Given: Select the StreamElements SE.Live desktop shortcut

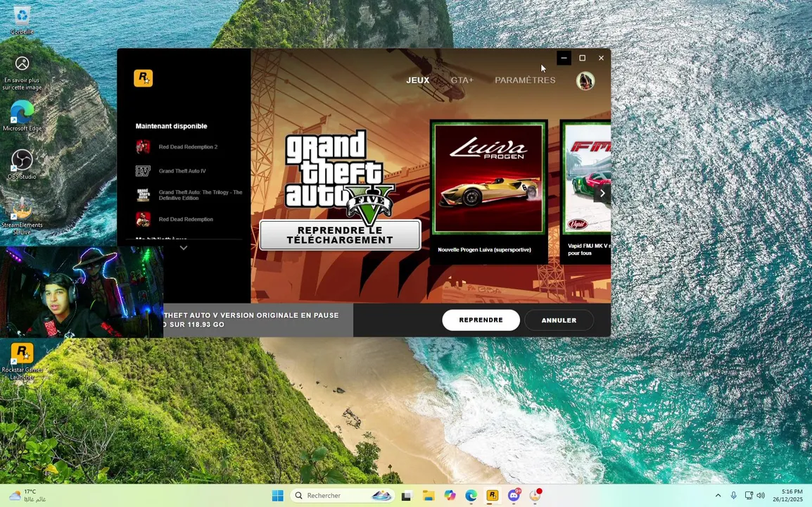Looking at the screenshot, I should (x=22, y=215).
